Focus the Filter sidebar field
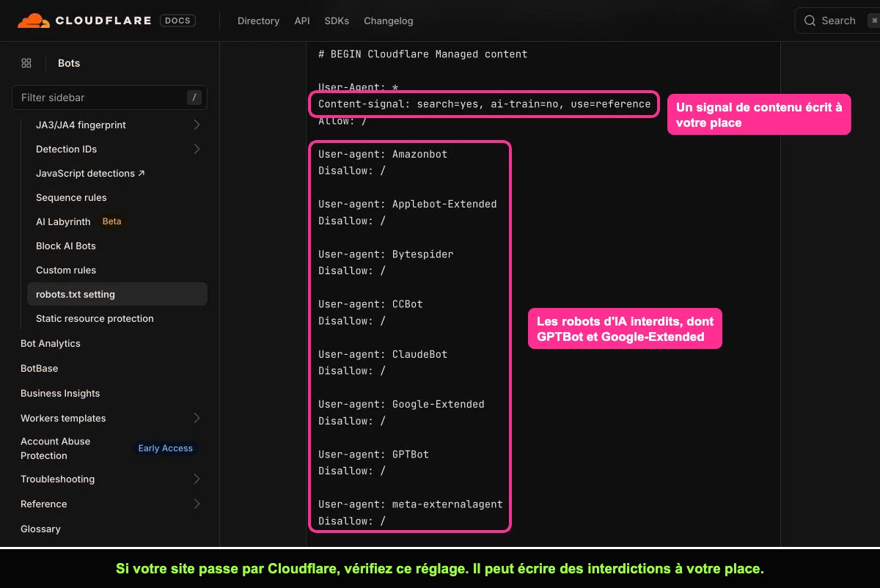This screenshot has width=880, height=588. coord(109,98)
